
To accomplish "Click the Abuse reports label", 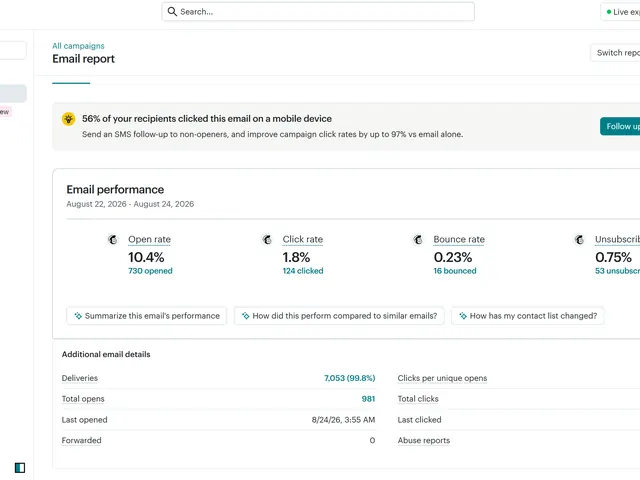I will [x=424, y=440].
